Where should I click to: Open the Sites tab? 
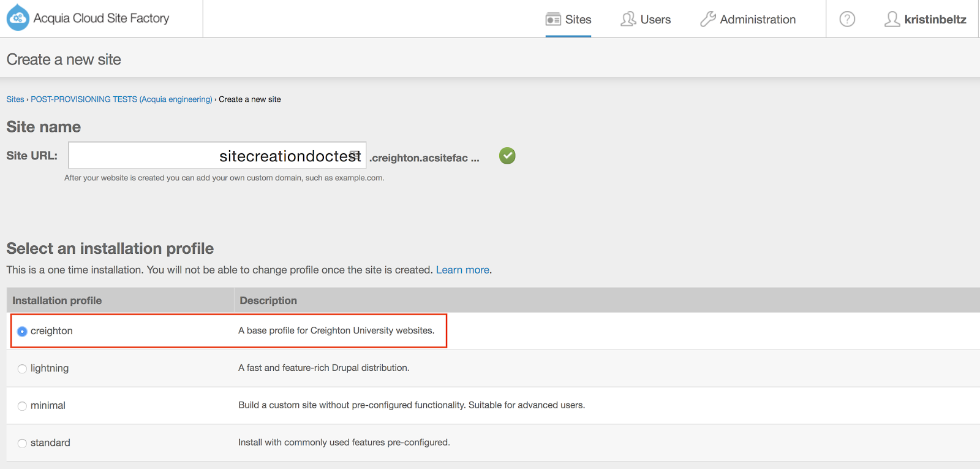568,19
